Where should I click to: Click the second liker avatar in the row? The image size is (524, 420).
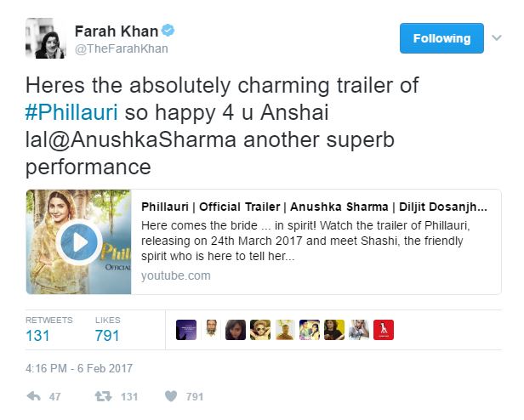pos(211,330)
